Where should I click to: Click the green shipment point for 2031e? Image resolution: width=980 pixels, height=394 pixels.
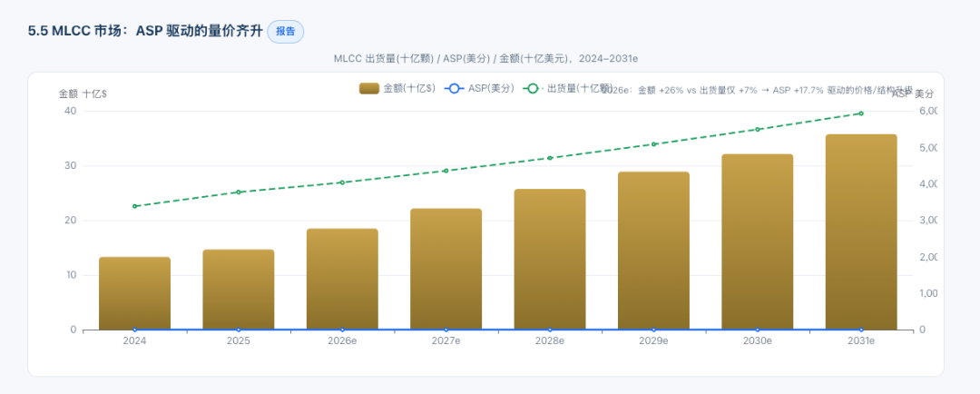point(861,113)
